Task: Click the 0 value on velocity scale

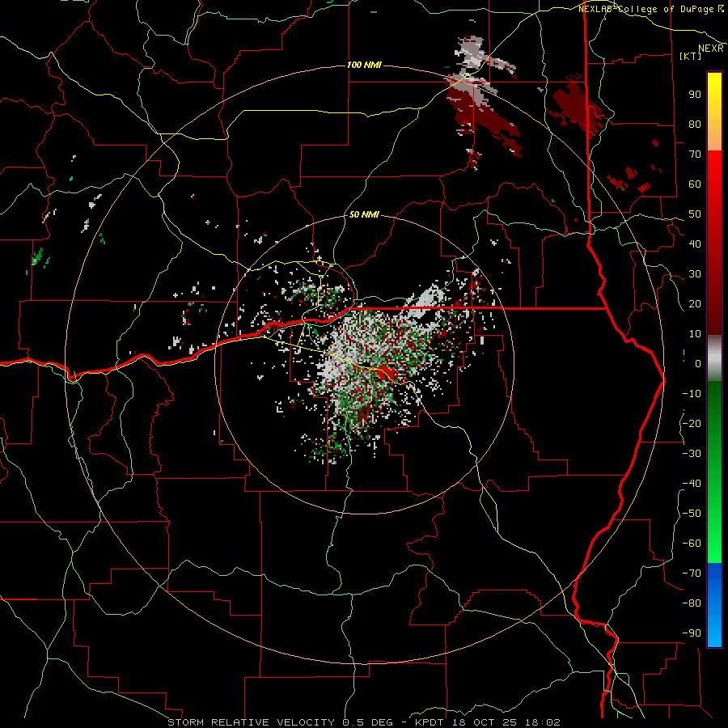Action: [698, 363]
